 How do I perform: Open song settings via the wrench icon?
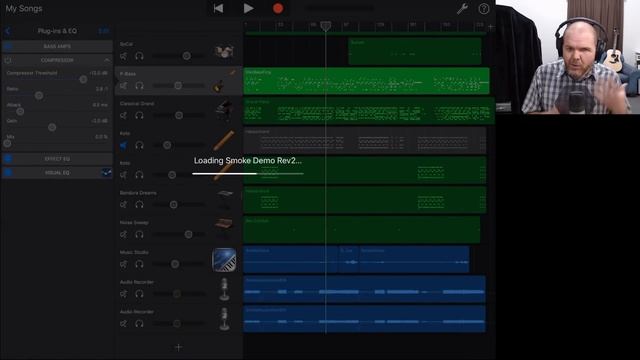click(462, 8)
